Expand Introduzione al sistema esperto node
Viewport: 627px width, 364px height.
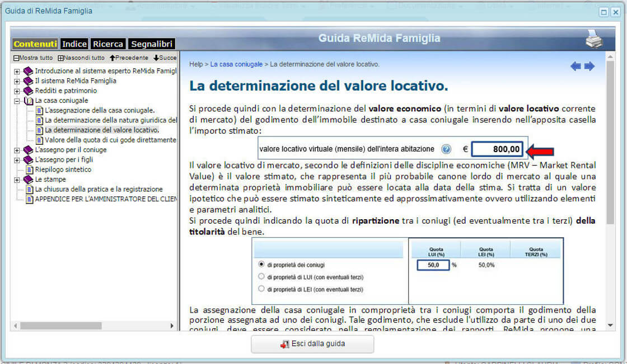[17, 72]
